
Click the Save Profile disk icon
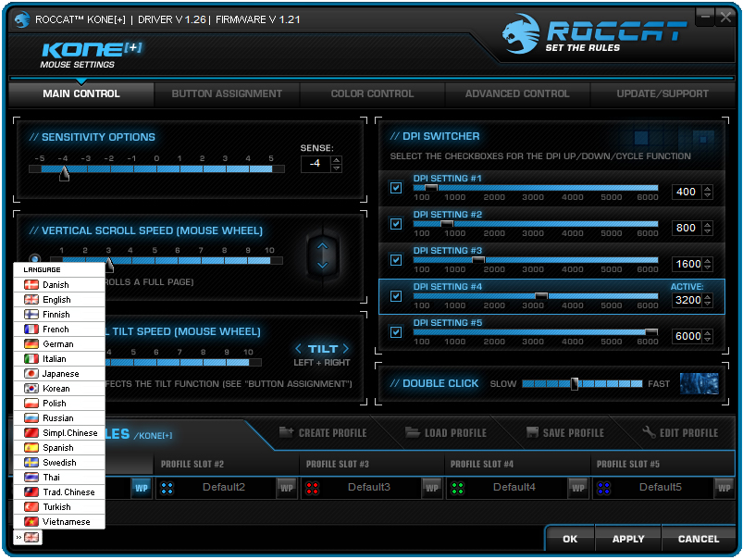coord(532,432)
